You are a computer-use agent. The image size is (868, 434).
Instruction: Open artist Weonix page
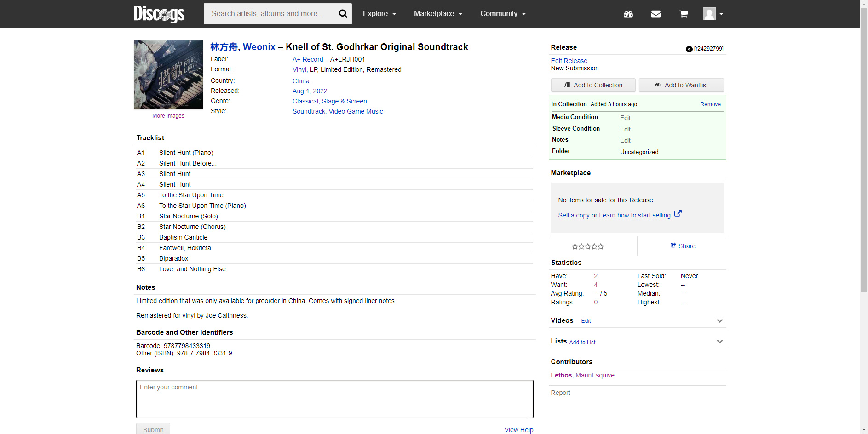coord(259,47)
